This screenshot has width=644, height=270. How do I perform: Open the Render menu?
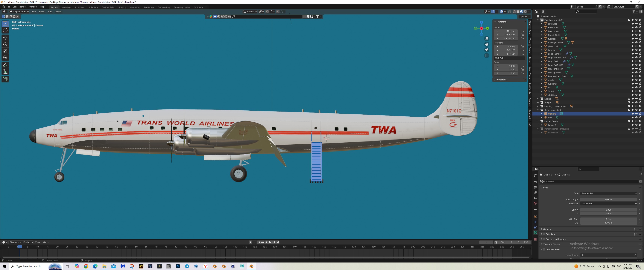pyautogui.click(x=23, y=7)
